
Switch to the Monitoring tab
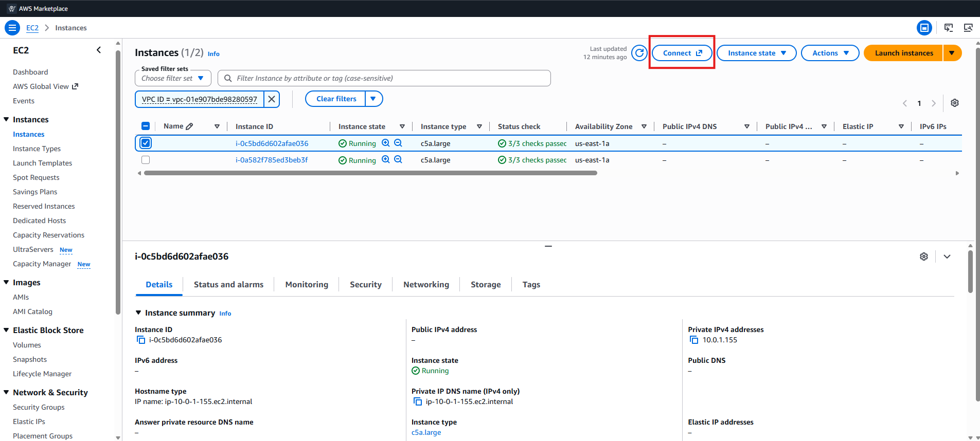(x=307, y=285)
